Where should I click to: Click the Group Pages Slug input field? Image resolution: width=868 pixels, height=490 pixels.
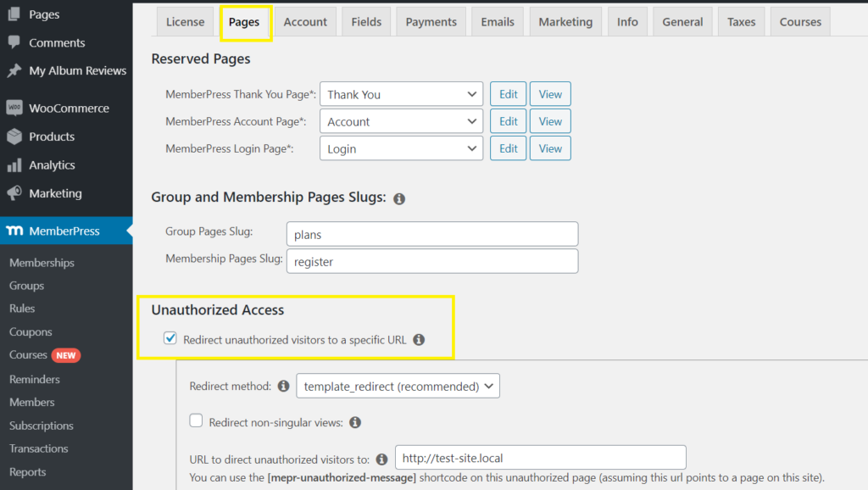click(x=432, y=234)
